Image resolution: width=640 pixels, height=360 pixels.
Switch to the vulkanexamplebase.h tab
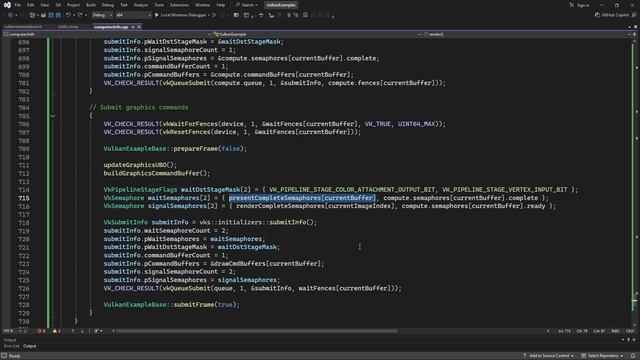tap(23, 27)
